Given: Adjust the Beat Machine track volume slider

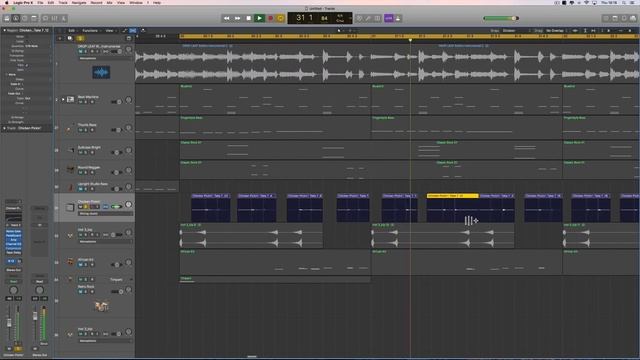Looking at the screenshot, I should click(x=116, y=102).
